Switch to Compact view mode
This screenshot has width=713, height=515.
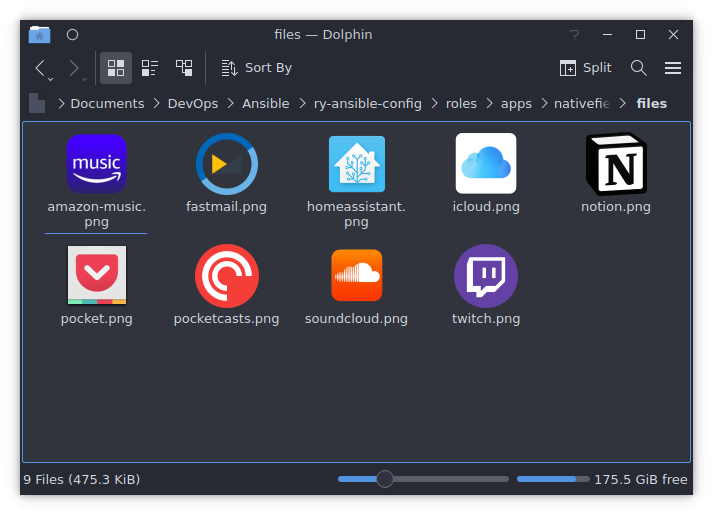tap(150, 68)
